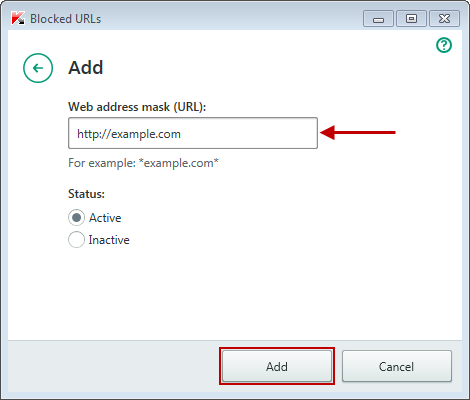Open help via the question mark icon

click(444, 45)
